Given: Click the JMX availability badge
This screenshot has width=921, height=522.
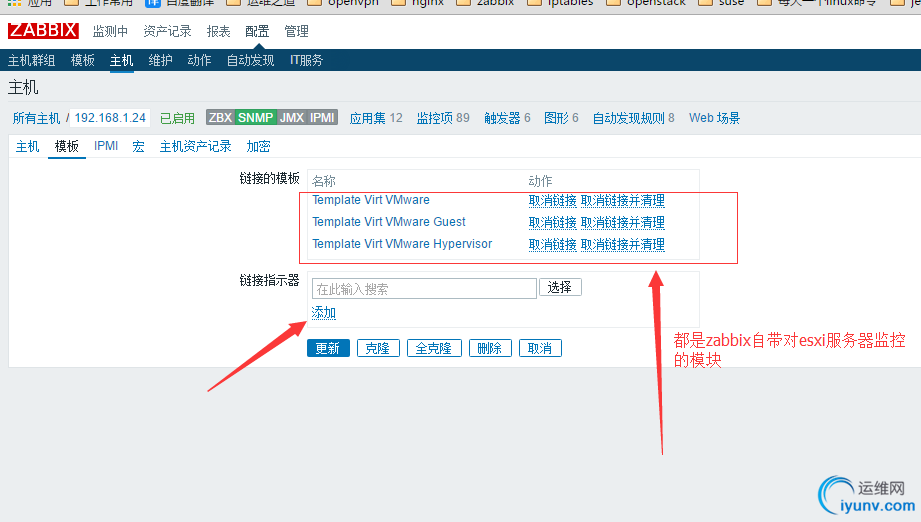Looking at the screenshot, I should tap(292, 117).
